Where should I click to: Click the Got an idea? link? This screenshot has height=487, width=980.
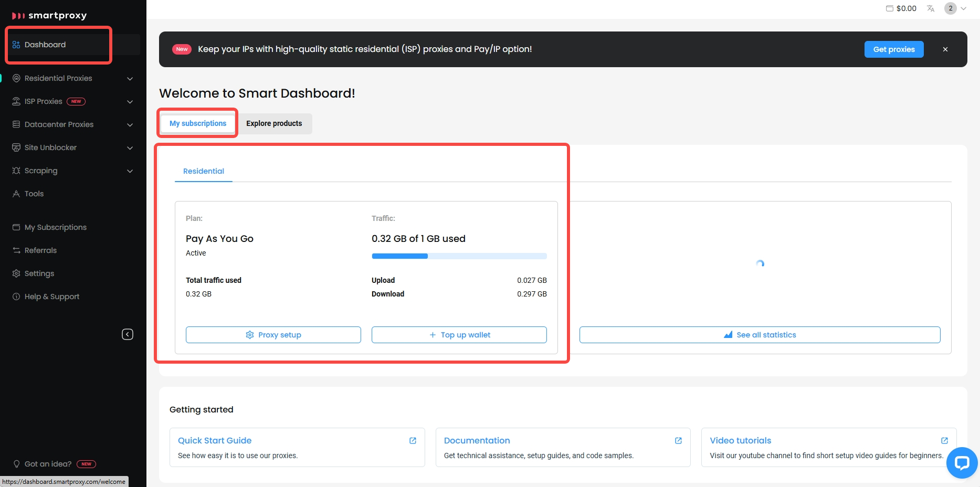tap(48, 464)
